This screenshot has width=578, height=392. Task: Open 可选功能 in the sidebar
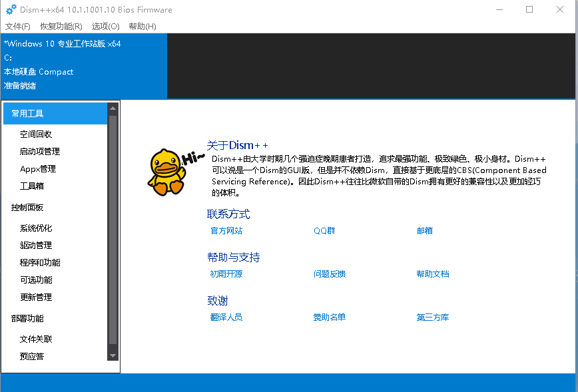pos(36,280)
